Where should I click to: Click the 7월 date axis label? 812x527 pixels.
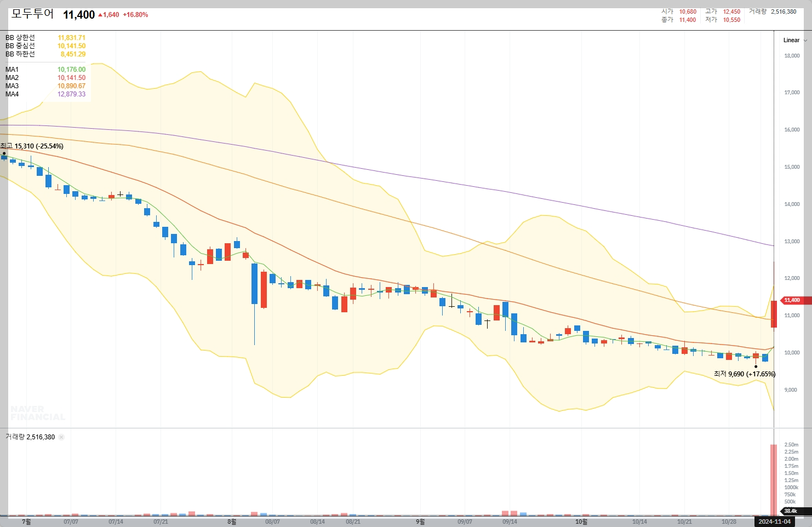click(x=26, y=522)
